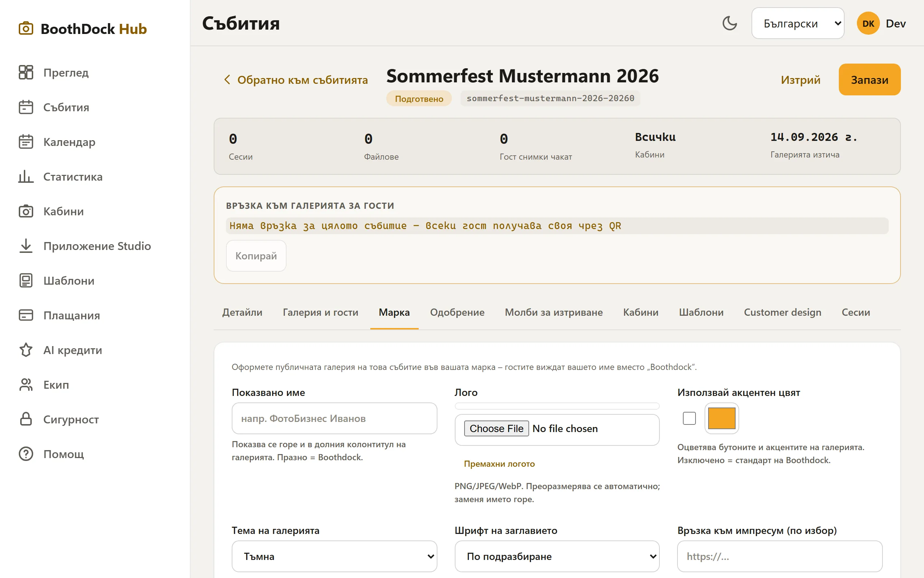
Task: Focus the Показвано име input field
Action: [335, 418]
